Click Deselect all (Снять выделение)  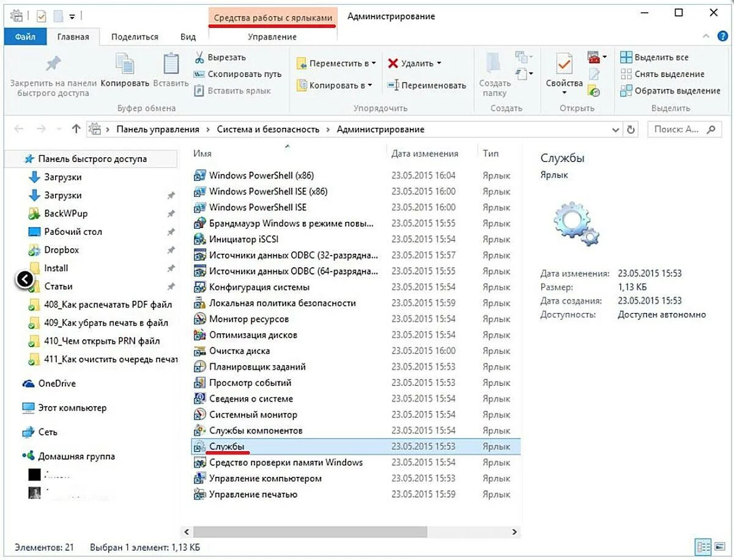click(x=662, y=74)
